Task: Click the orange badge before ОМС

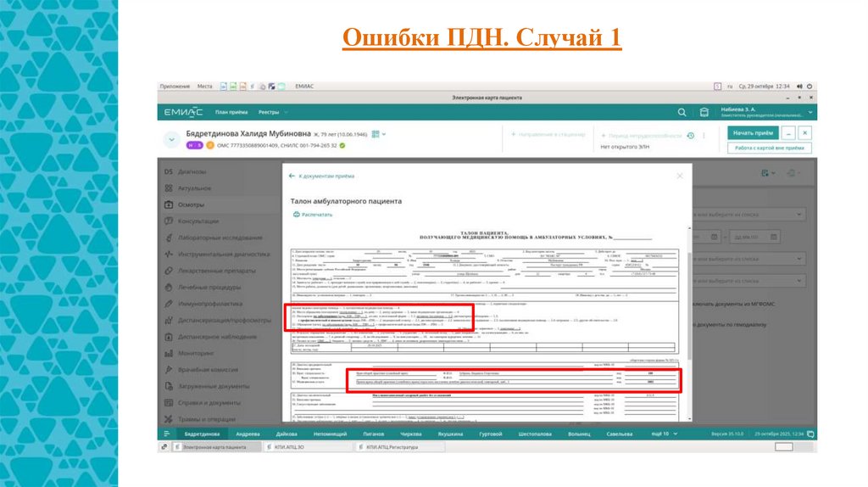Action: point(210,145)
